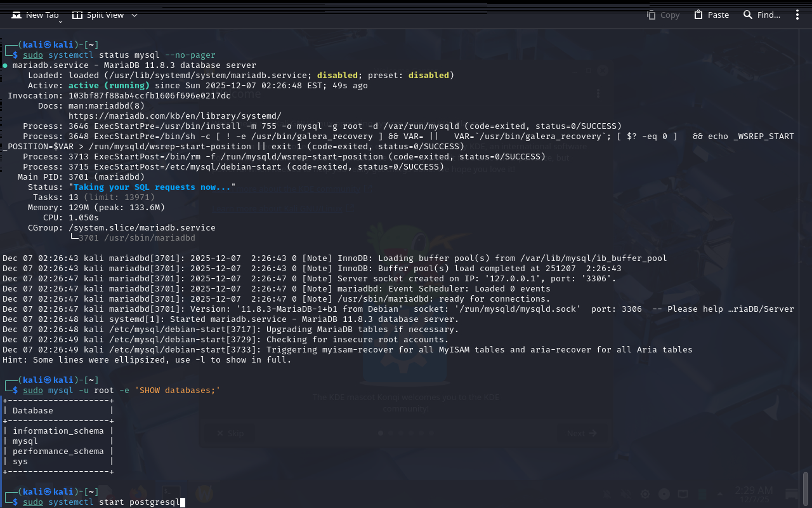Click the mariadb.com systemd docs URL

tap(174, 116)
